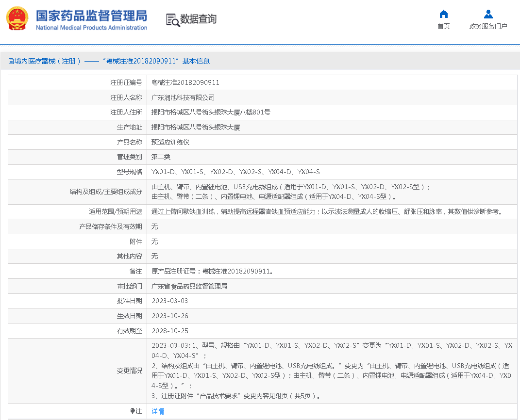Open the 详情 details link
Viewport: 520px width, 420px height.
158,411
